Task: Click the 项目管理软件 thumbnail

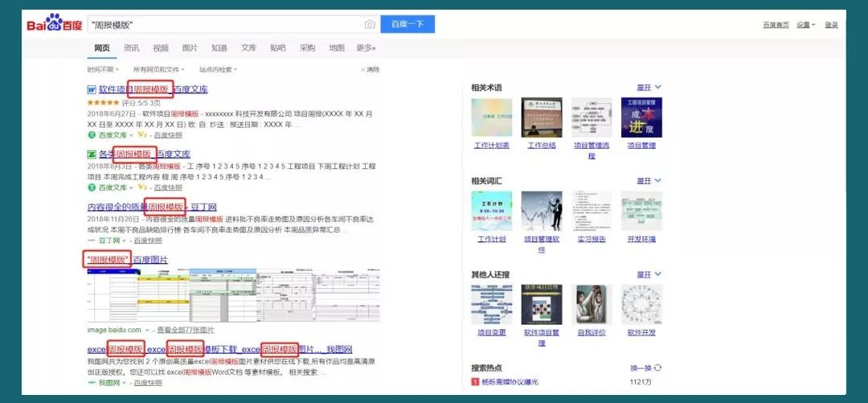Action: point(542,212)
